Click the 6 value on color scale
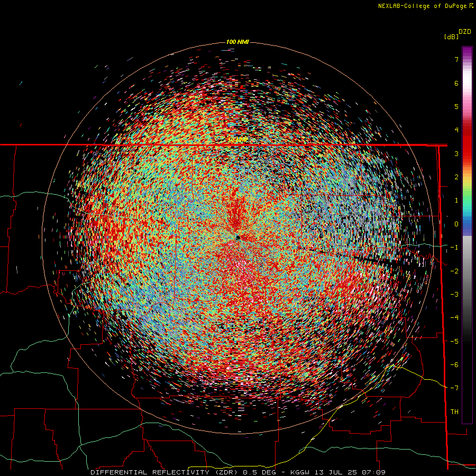476x476 pixels. tap(456, 83)
